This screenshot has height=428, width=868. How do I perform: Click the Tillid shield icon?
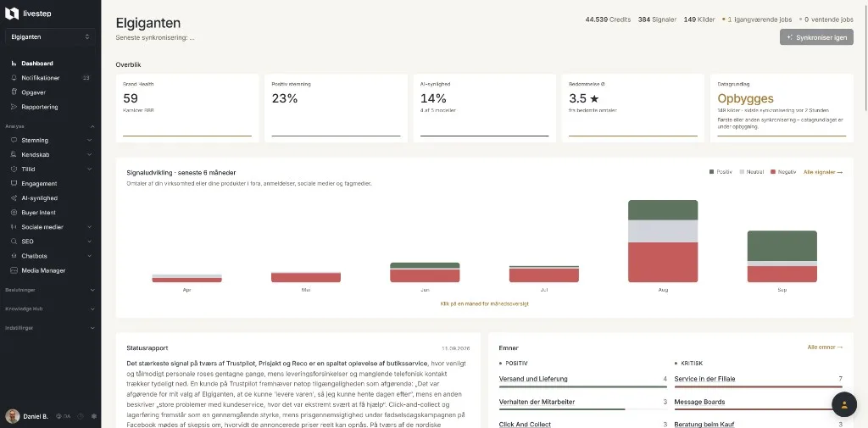coord(14,170)
